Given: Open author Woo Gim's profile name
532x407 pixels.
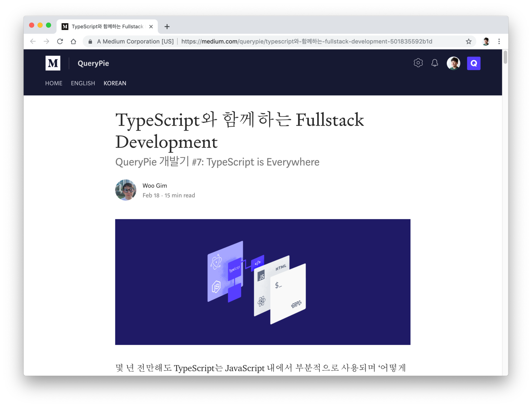Looking at the screenshot, I should pyautogui.click(x=155, y=186).
